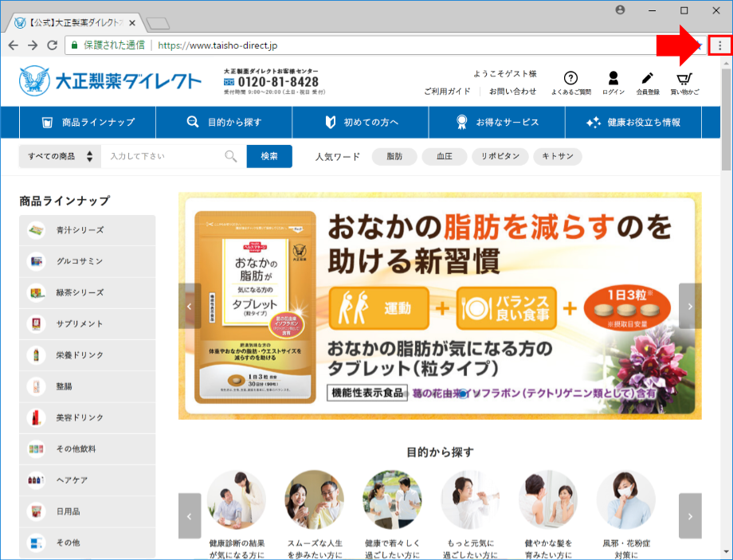Show next 目的から探す carousel items
The height and width of the screenshot is (560, 733).
(690, 516)
